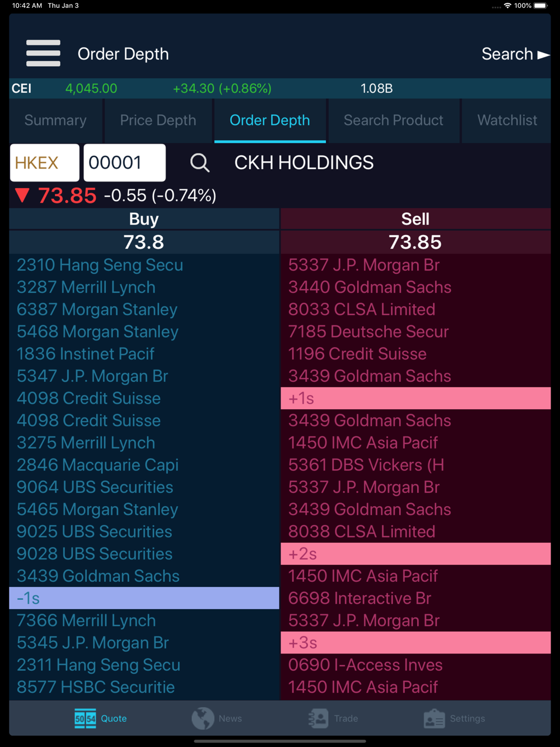
Task: Select the CEI index ticker bar
Action: (280, 88)
